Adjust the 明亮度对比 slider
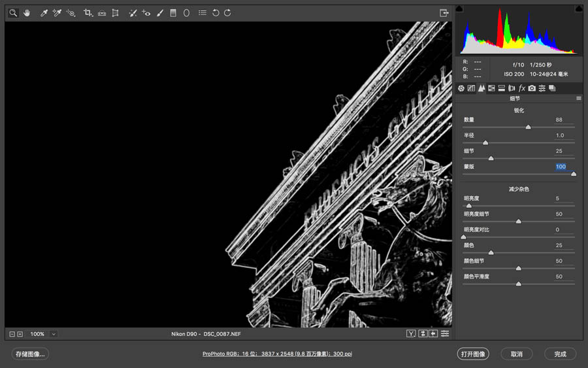Screen dimensions: 588x368 463,237
